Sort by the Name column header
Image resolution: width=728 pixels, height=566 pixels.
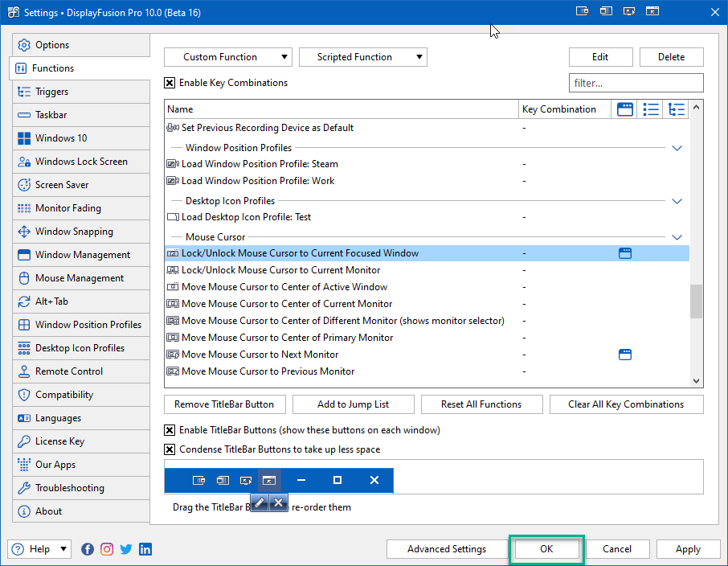[342, 109]
